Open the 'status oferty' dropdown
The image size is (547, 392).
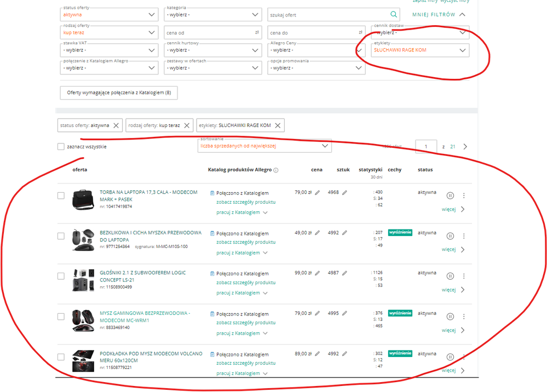click(x=110, y=15)
